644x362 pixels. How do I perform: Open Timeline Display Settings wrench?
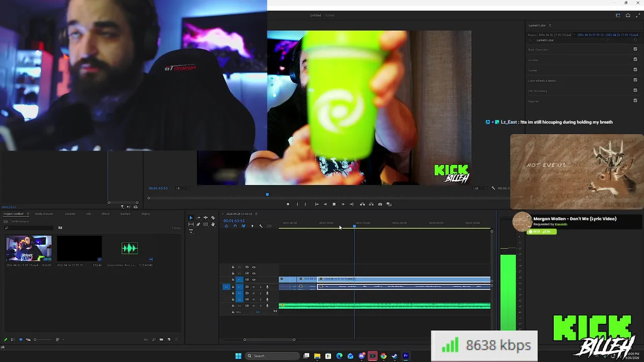point(261,226)
